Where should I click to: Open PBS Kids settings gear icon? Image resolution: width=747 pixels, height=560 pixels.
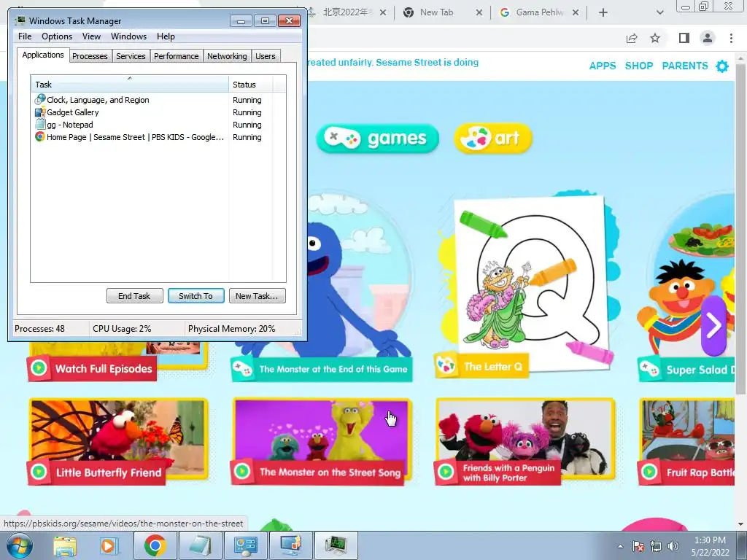click(722, 66)
